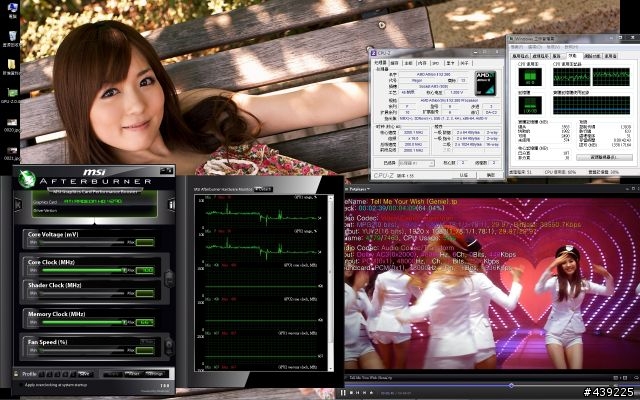The image size is (640, 400).
Task: Click the PotPlayer open-file eject button
Action: click(371, 393)
